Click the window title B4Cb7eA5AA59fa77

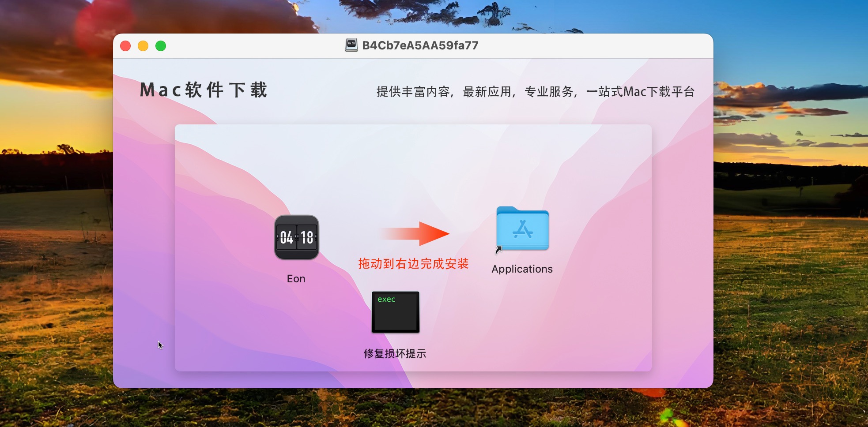click(x=420, y=45)
